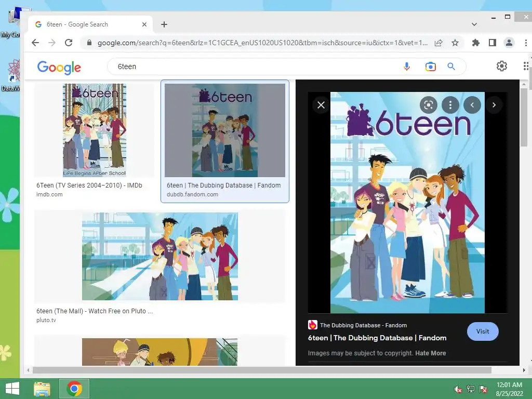The height and width of the screenshot is (399, 532).
Task: Click the share page icon in address bar
Action: [438, 43]
